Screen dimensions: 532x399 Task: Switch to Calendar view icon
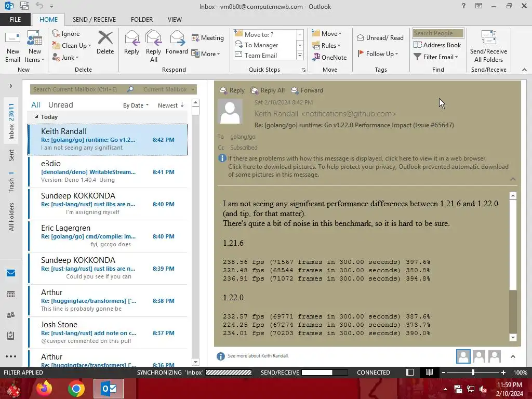click(11, 294)
